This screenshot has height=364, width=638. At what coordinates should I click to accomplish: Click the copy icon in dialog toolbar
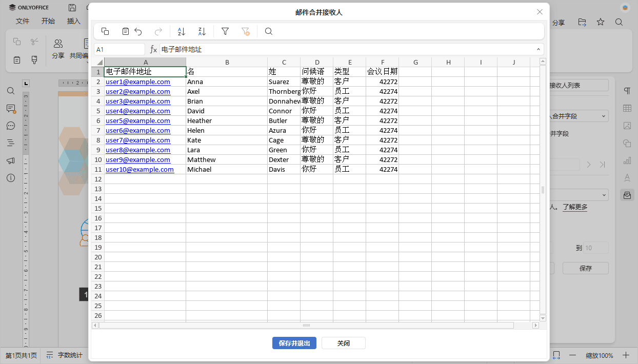coord(105,31)
